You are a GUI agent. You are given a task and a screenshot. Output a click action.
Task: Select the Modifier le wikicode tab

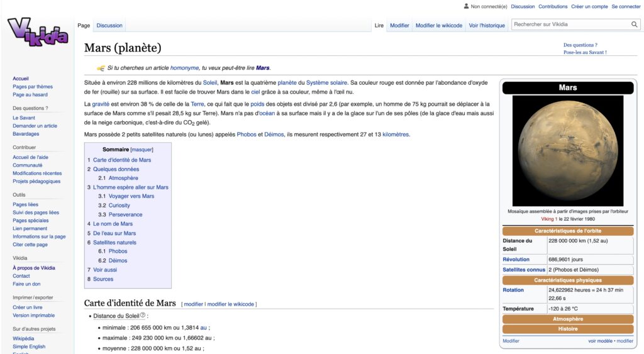pyautogui.click(x=438, y=26)
